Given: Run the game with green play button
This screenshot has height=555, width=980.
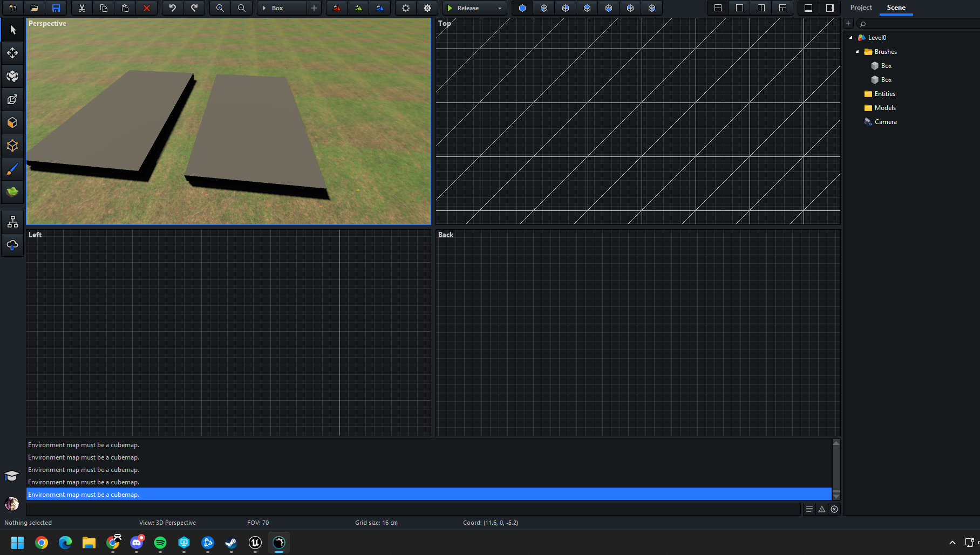Looking at the screenshot, I should [450, 8].
